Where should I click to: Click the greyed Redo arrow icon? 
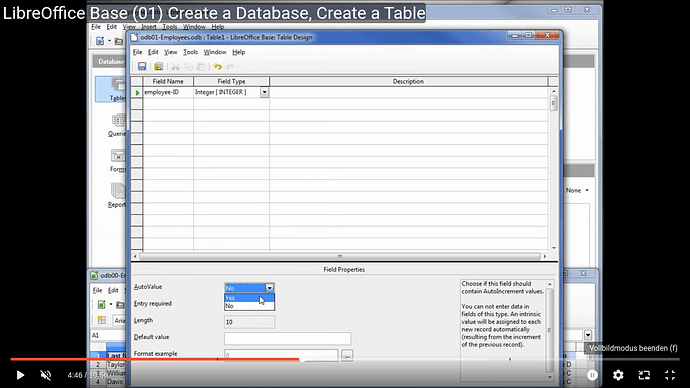pos(230,66)
